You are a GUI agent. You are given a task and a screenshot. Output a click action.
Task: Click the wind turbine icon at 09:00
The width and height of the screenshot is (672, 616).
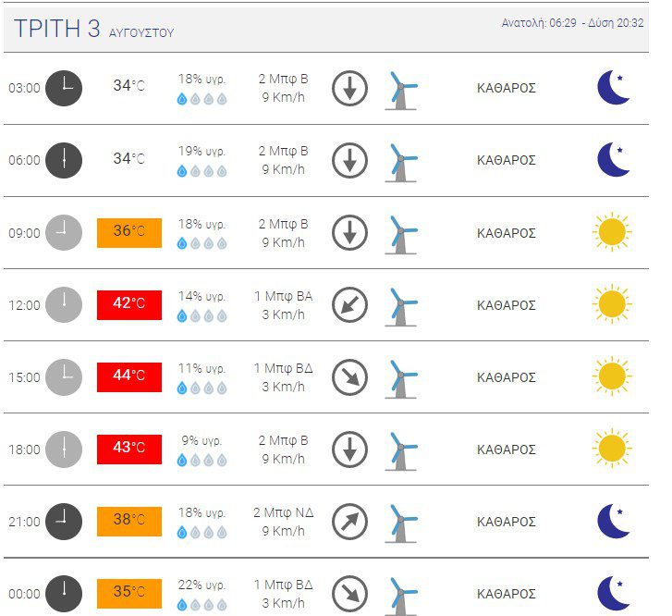(401, 235)
